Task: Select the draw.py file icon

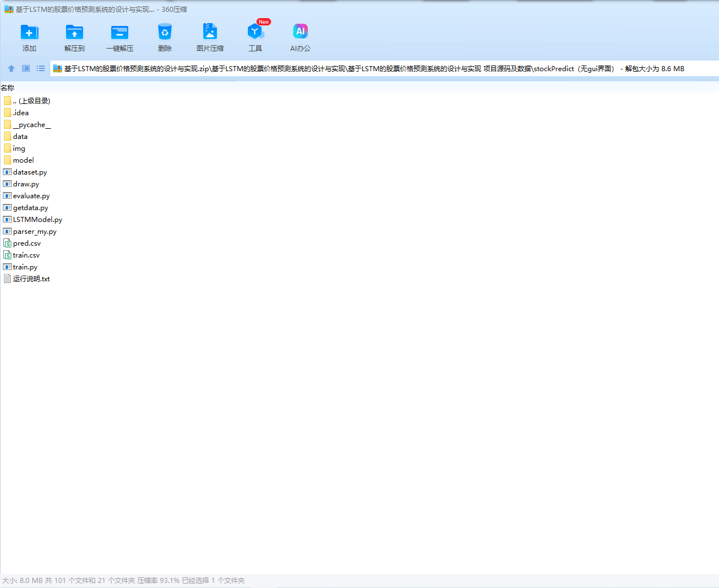Action: (7, 184)
